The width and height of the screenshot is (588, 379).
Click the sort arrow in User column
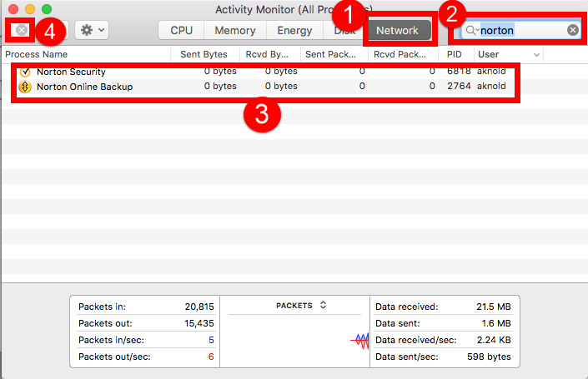pos(535,54)
